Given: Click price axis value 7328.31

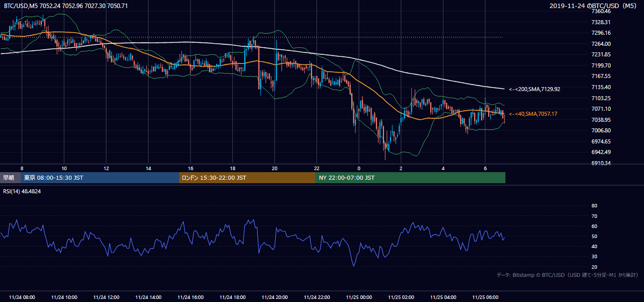Looking at the screenshot, I should pyautogui.click(x=601, y=22).
